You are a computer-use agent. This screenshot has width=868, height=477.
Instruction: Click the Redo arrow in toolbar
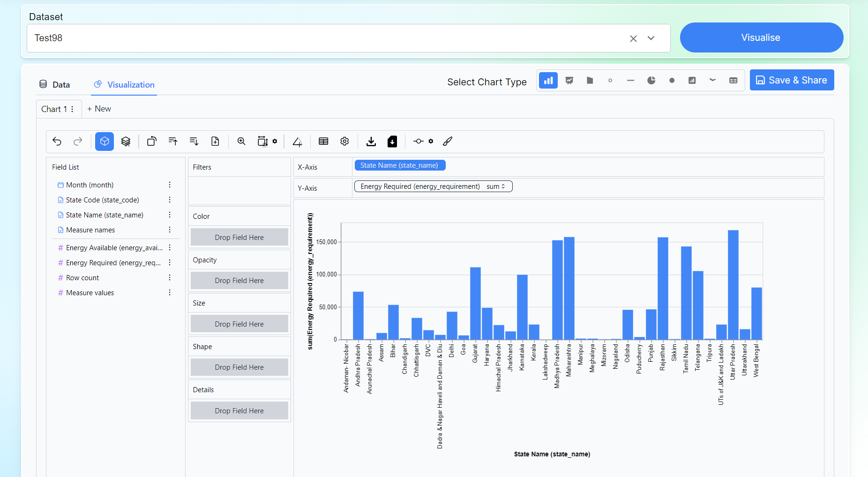coord(78,142)
